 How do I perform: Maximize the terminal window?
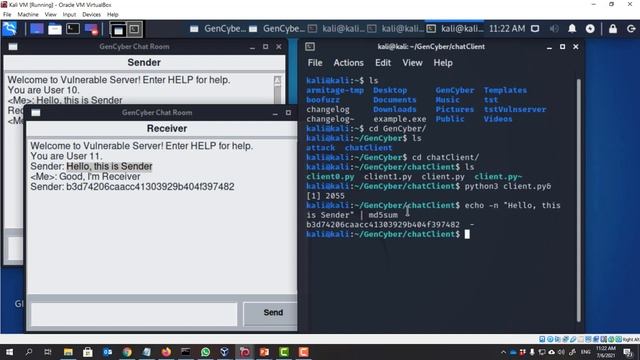(562, 47)
